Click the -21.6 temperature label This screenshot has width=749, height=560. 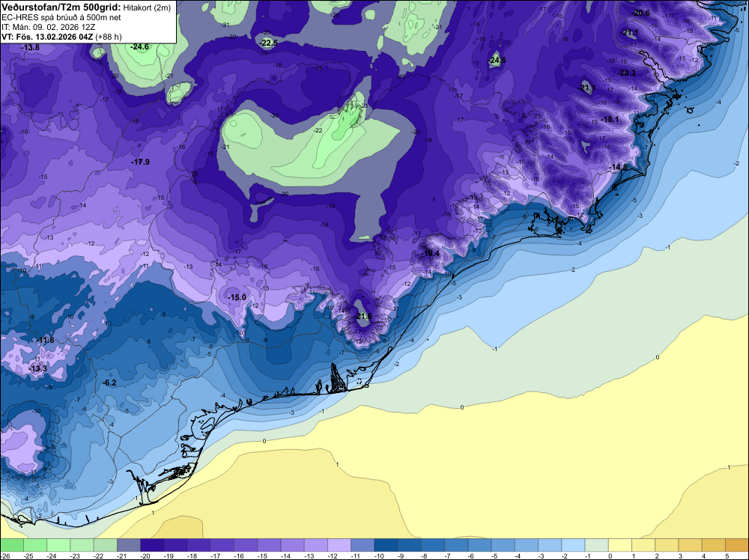point(363,316)
